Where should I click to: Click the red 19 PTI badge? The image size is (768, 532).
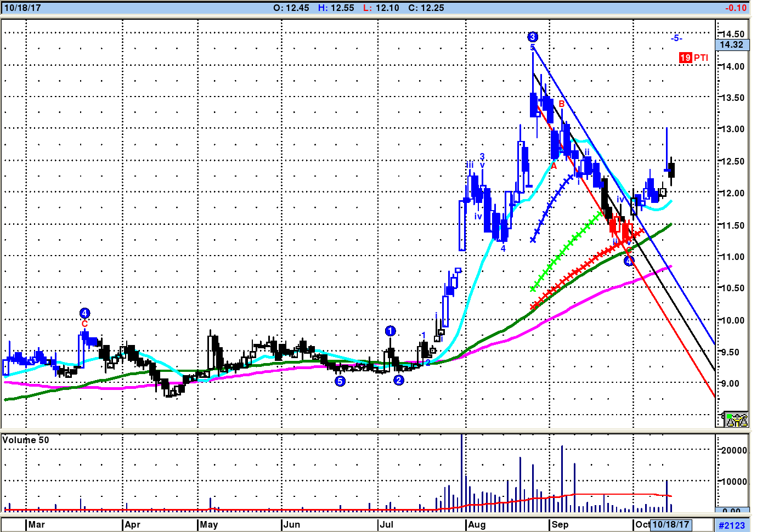tap(685, 58)
